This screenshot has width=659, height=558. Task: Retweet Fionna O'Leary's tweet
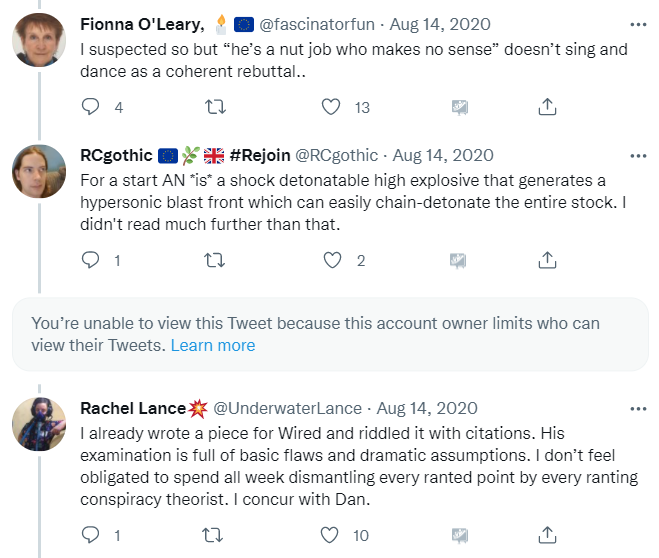click(214, 107)
